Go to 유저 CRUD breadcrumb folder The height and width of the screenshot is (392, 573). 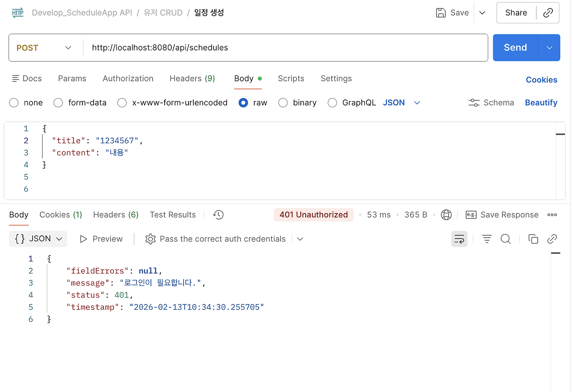[163, 13]
